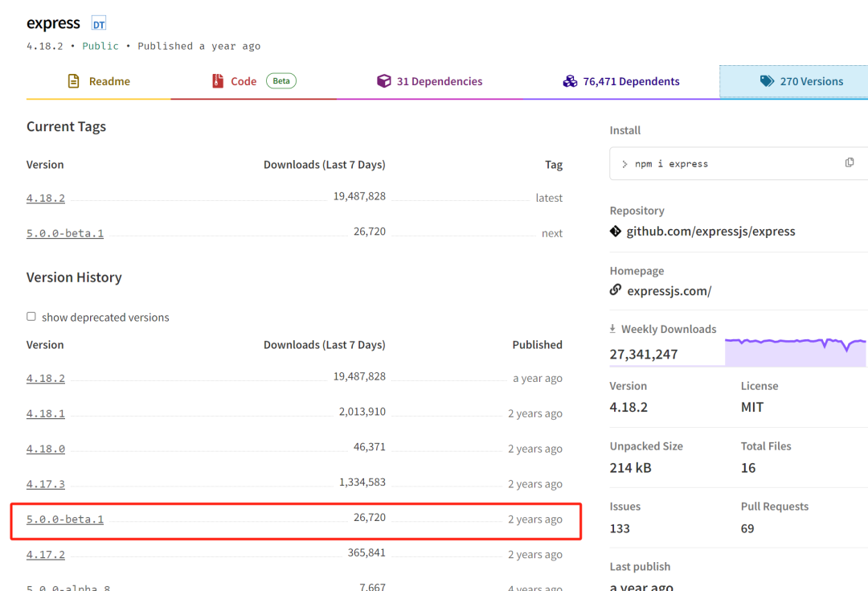The image size is (868, 591).
Task: Click the Dependents cubes icon
Action: 570,81
